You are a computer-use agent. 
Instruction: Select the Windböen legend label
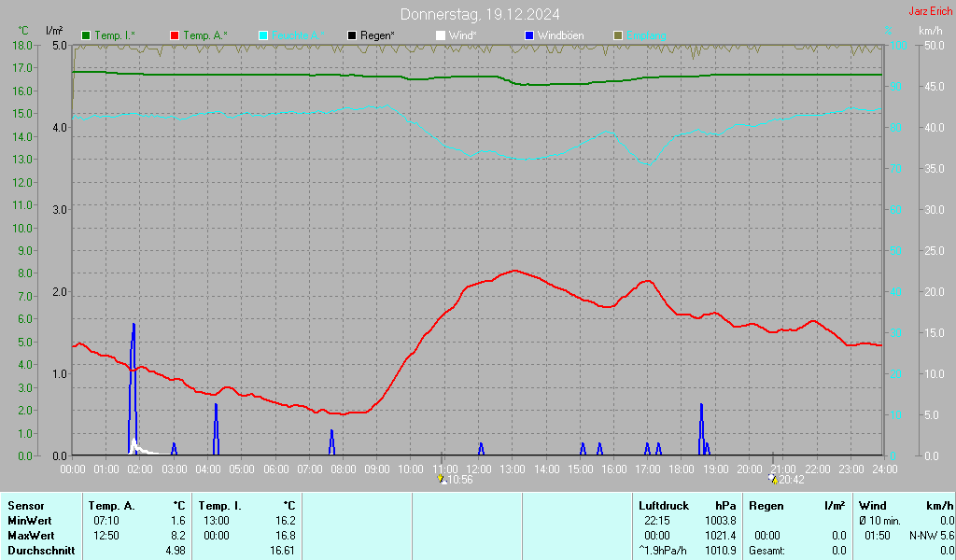point(560,36)
